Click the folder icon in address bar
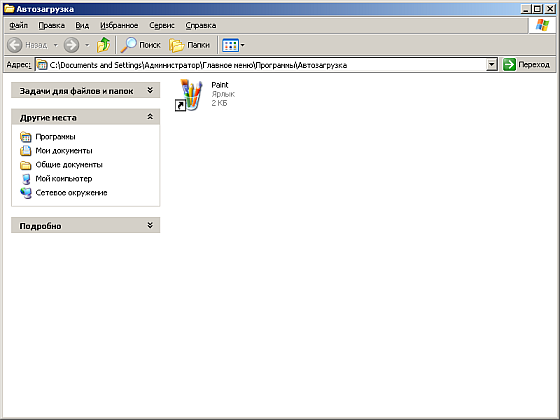Viewport: 560px width, 420px height. click(x=42, y=65)
